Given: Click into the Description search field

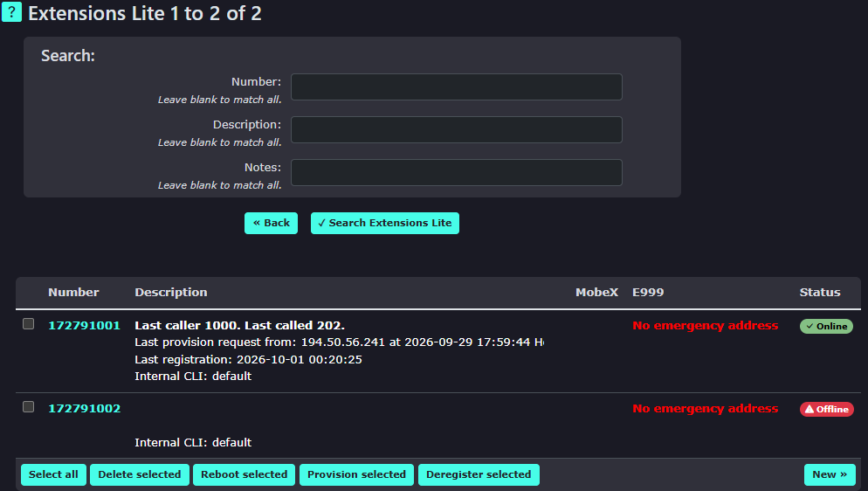Looking at the screenshot, I should point(456,129).
